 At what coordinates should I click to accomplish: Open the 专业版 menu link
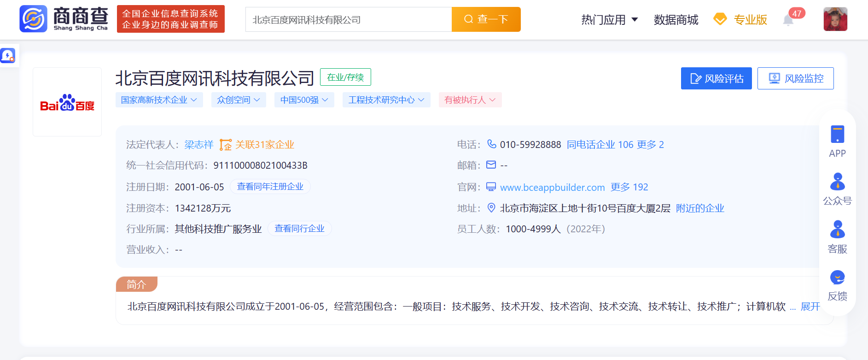pyautogui.click(x=750, y=20)
